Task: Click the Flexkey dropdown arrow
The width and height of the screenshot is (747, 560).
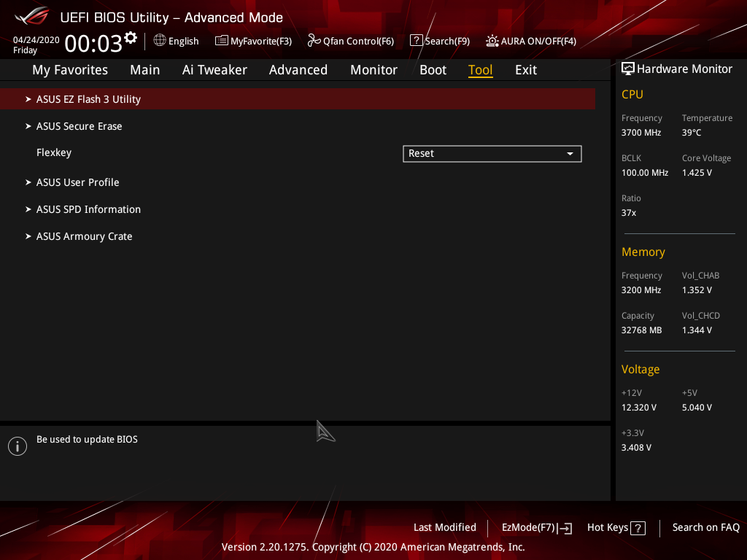Action: 570,154
